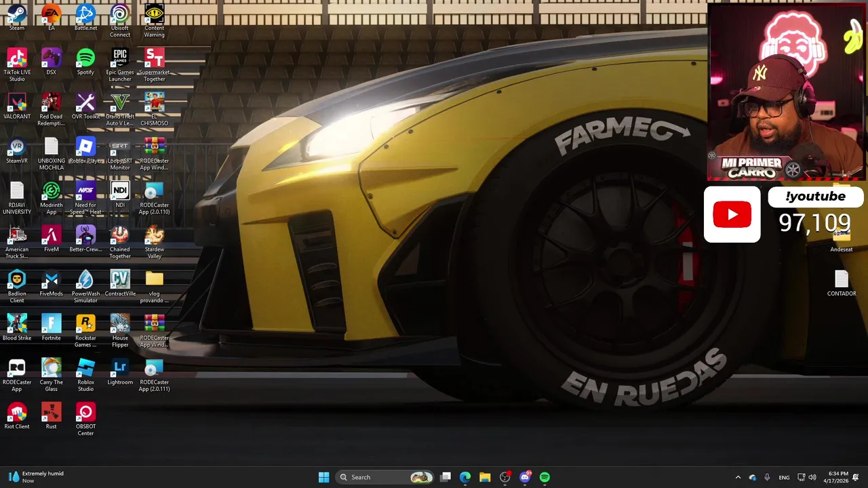
Task: Open the NDI desktop shortcut
Action: pos(120,195)
